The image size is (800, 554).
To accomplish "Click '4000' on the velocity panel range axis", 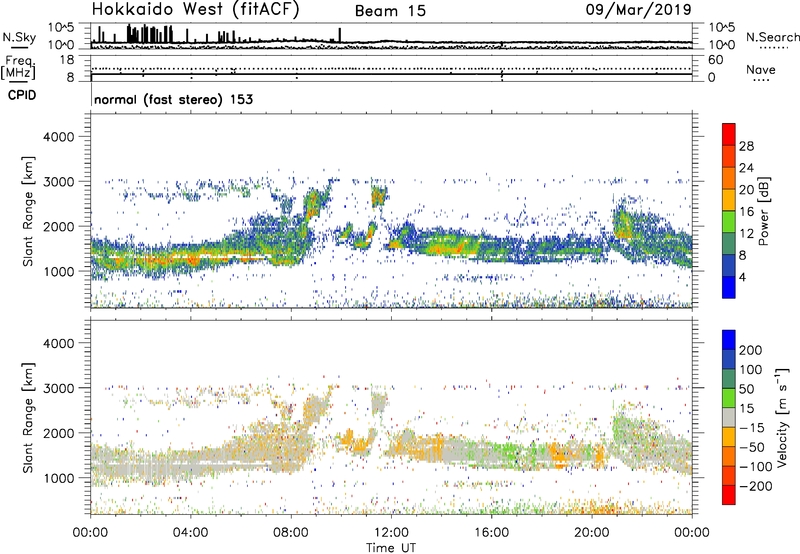I will [x=59, y=343].
